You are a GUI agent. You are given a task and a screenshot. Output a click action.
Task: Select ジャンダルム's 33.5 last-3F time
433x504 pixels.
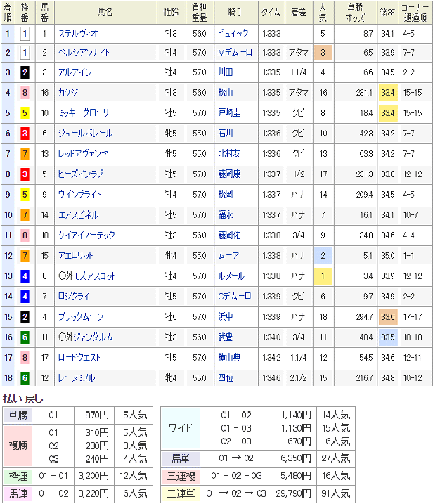[x=388, y=337]
